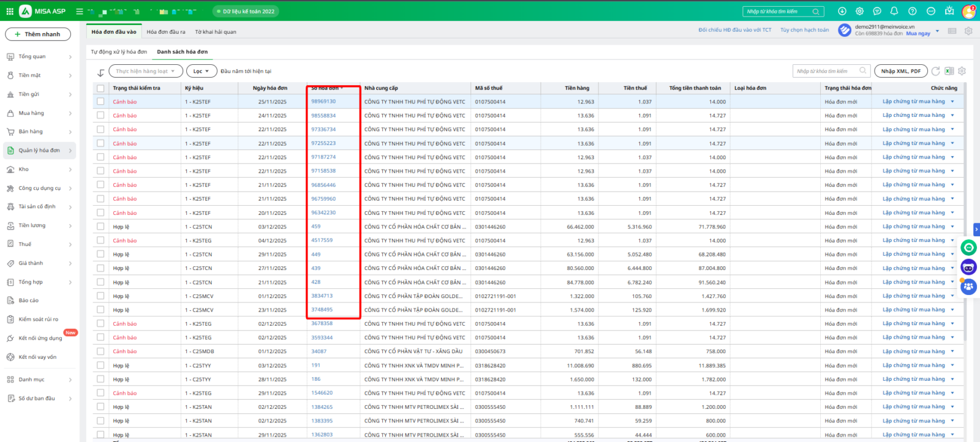
Task: Refresh the invoice list
Action: (936, 71)
